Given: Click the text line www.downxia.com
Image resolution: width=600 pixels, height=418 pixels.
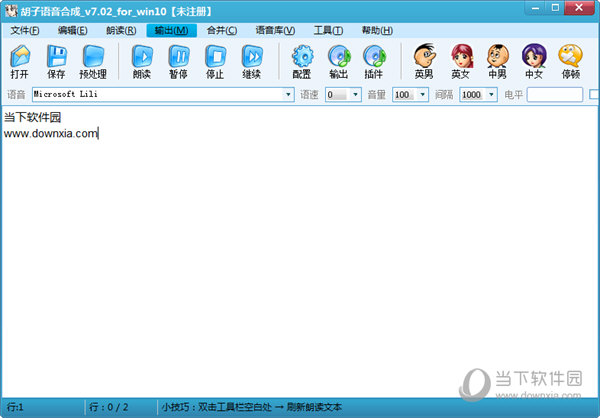Looking at the screenshot, I should coord(51,133).
